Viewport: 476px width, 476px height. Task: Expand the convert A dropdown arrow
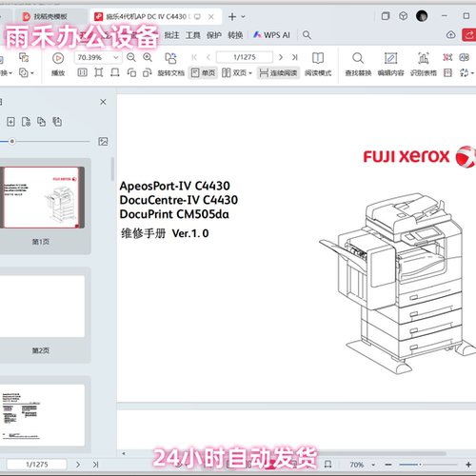[x=472, y=73]
